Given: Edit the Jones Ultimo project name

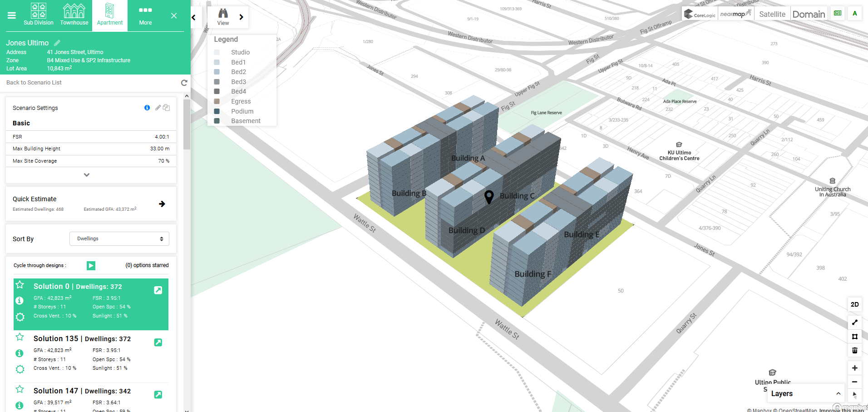Looking at the screenshot, I should [57, 43].
